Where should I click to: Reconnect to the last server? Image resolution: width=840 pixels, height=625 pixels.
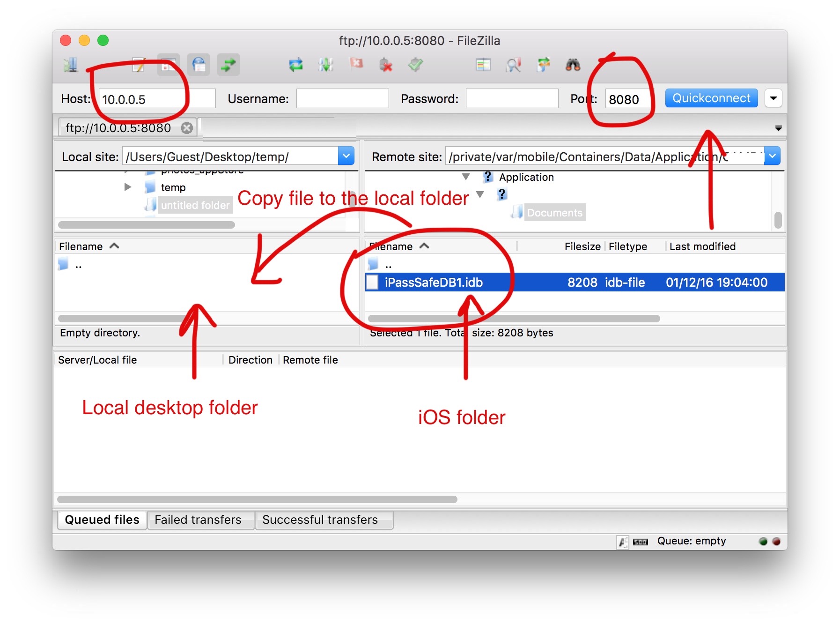[416, 65]
